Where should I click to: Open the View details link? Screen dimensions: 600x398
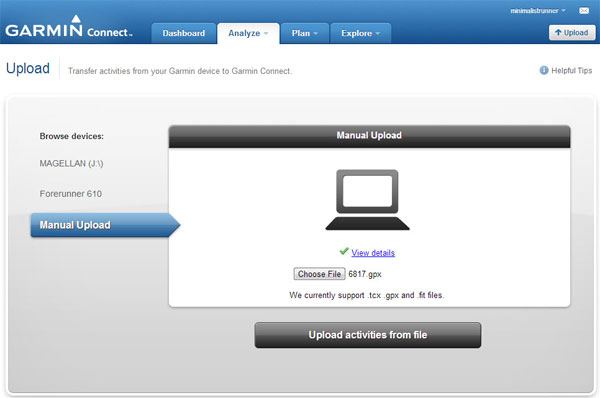tap(373, 253)
